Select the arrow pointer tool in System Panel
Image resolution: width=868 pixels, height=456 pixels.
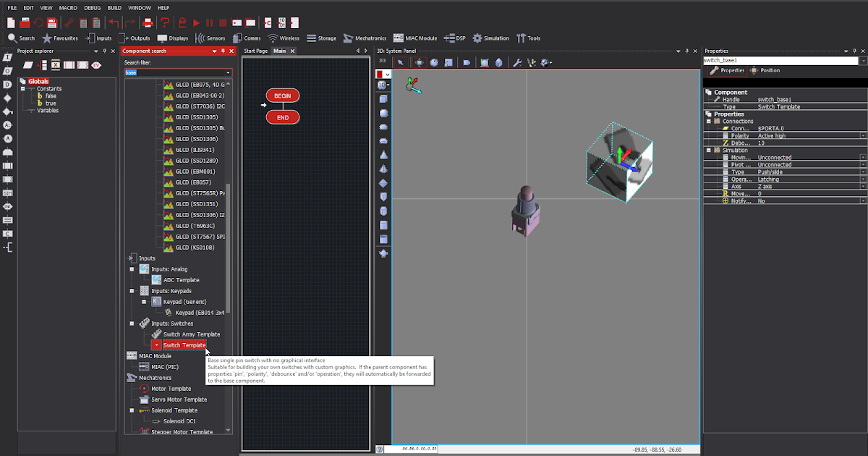click(x=400, y=62)
